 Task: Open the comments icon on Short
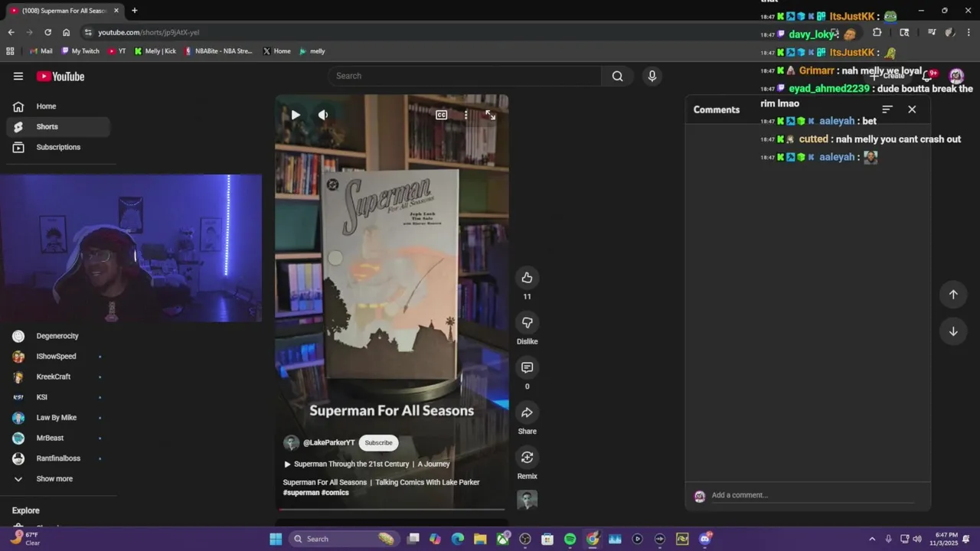527,367
